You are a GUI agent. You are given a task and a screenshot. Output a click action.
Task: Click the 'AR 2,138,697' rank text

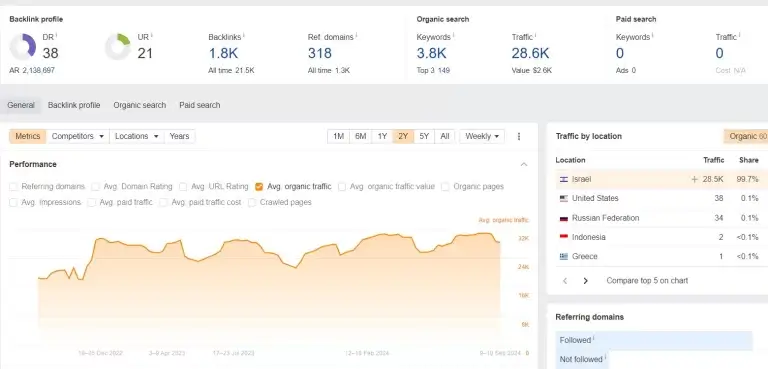pyautogui.click(x=32, y=71)
